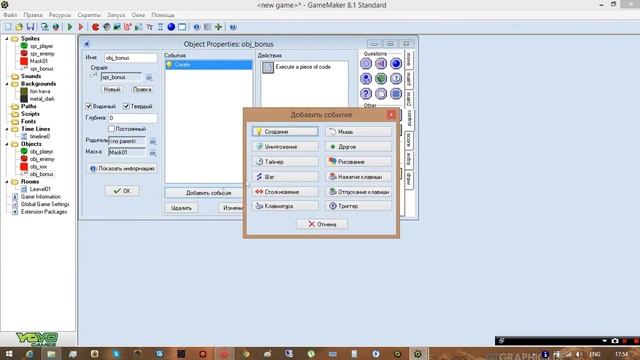The width and height of the screenshot is (640, 360).
Task: Collapse the Time Lines tree folder
Action: (7, 129)
